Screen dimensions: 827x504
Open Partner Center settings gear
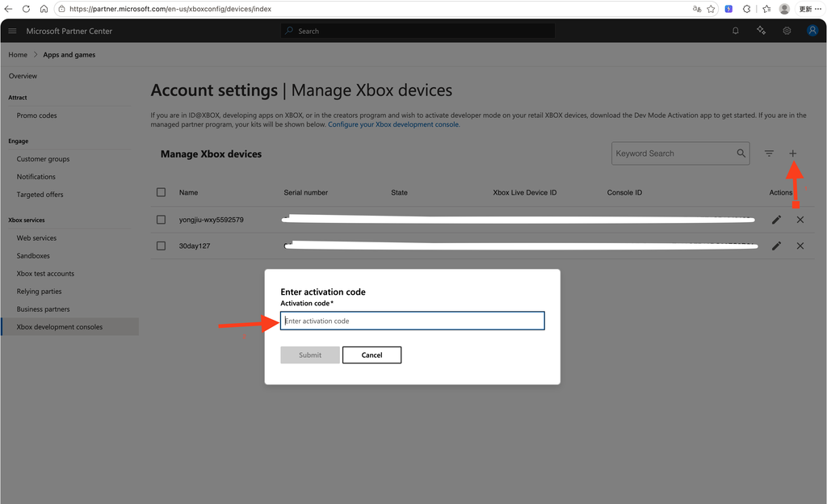(787, 31)
